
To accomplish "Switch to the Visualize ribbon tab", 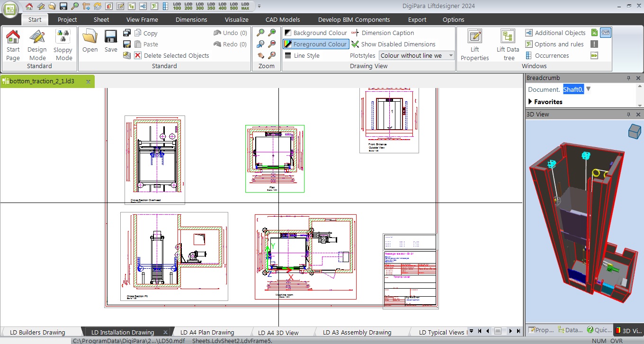I will click(236, 19).
